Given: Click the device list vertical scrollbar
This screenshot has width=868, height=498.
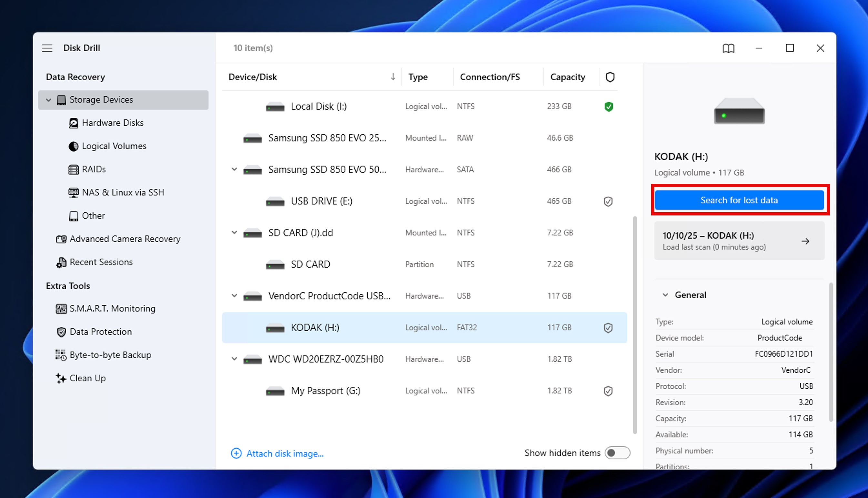Looking at the screenshot, I should click(635, 325).
